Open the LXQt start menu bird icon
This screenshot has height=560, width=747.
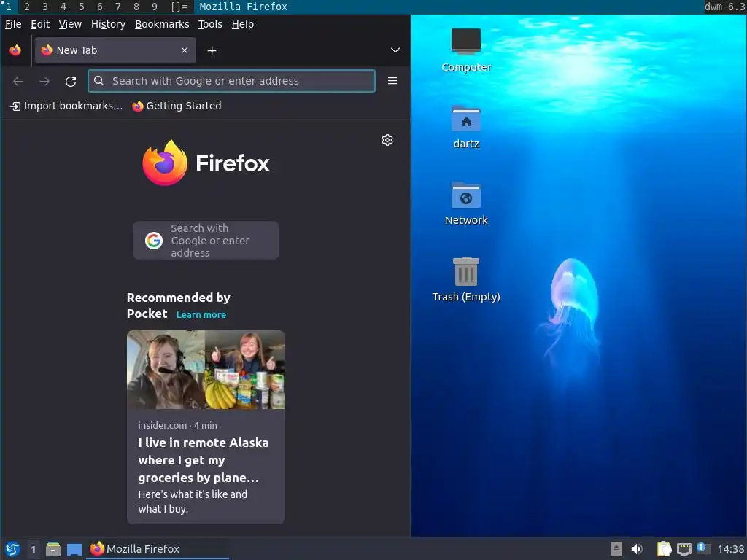[12, 549]
